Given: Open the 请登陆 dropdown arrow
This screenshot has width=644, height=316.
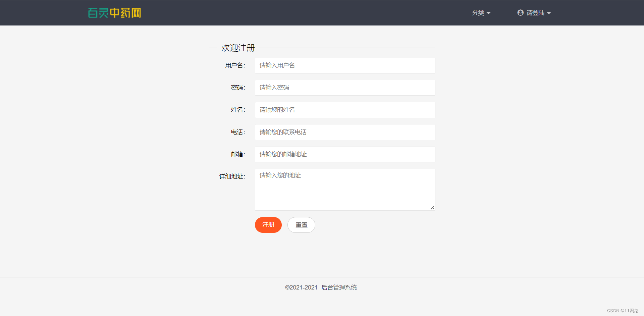Looking at the screenshot, I should (x=549, y=13).
